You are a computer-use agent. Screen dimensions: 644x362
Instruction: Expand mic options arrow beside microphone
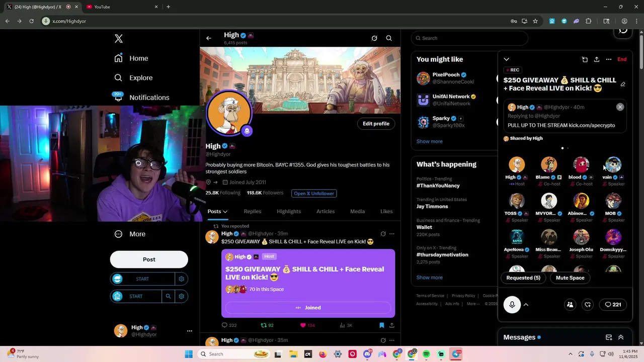(526, 305)
